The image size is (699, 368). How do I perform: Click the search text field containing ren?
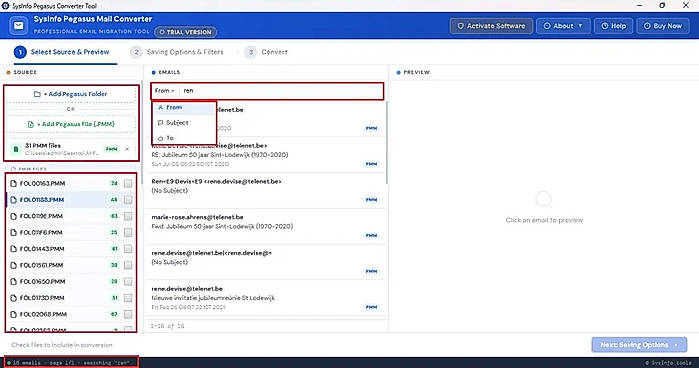[x=282, y=91]
